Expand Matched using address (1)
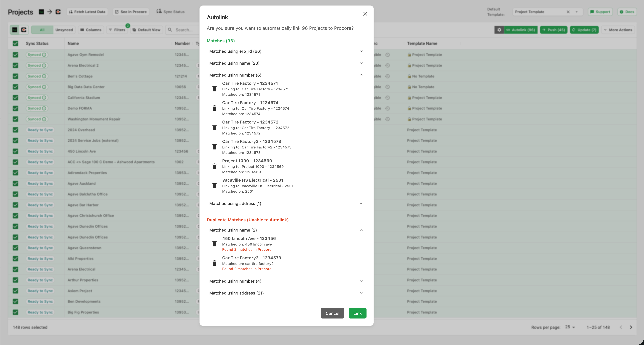 pos(286,203)
